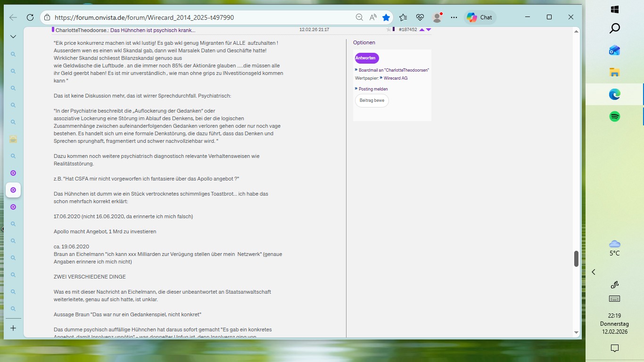Jump to next post with the down triangle
The image size is (644, 362).
428,29
